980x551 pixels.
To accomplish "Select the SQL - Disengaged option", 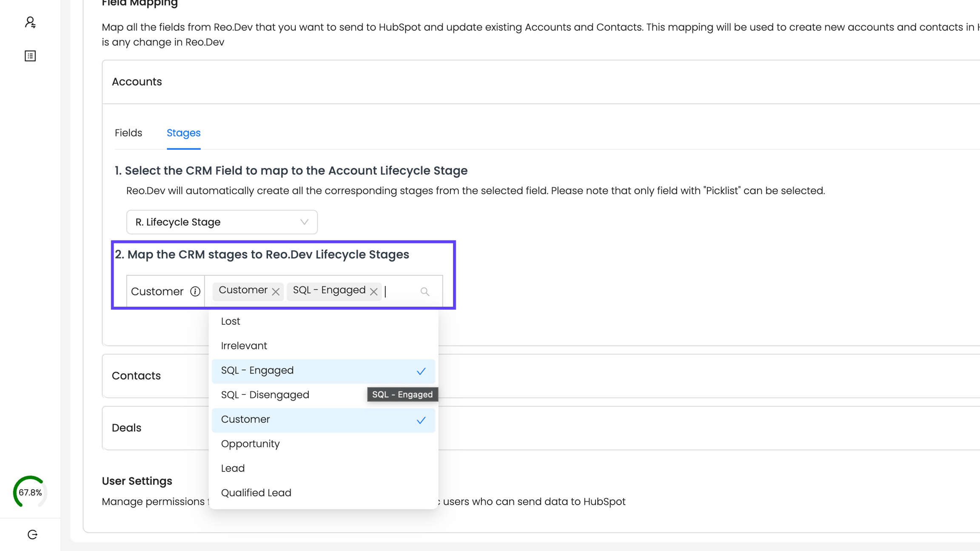I will point(265,395).
